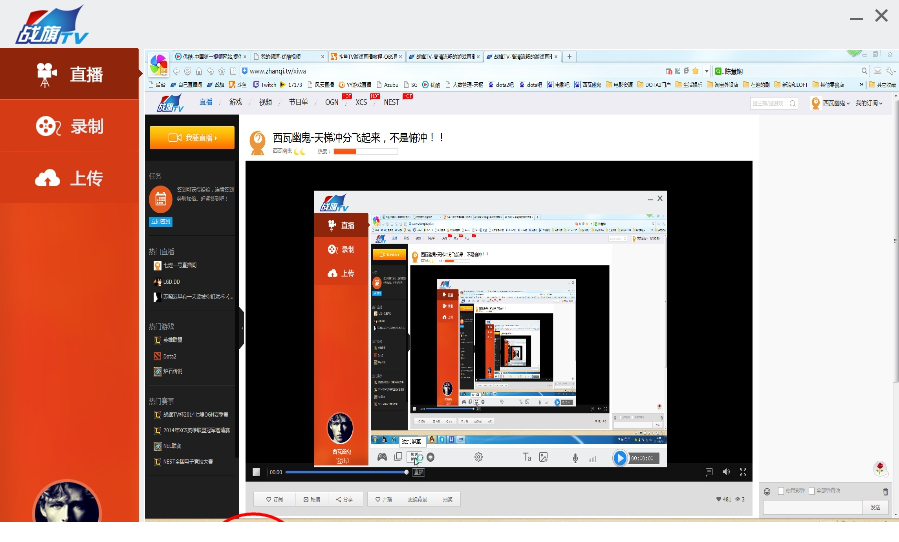Open the XCS item in the site nav
899x542 pixels.
coord(361,102)
